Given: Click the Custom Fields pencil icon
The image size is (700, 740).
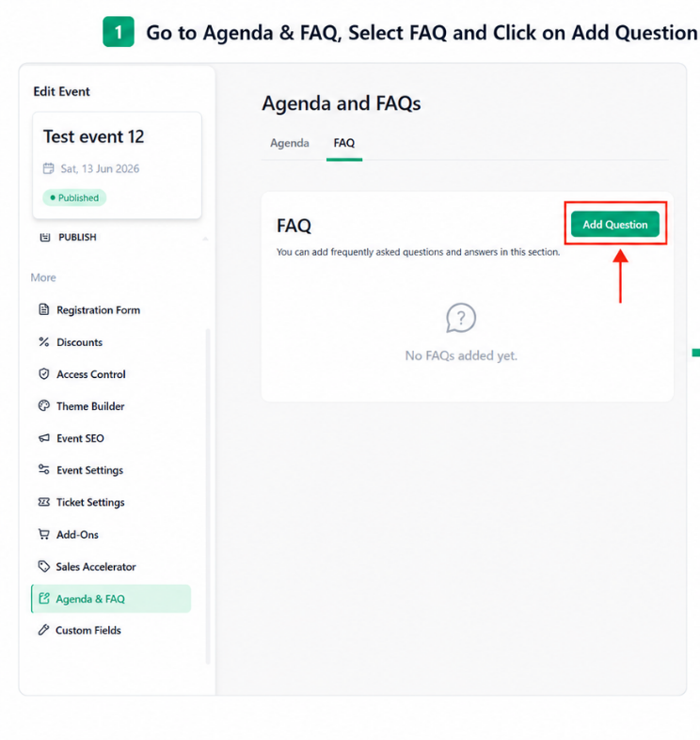Looking at the screenshot, I should click(x=43, y=630).
